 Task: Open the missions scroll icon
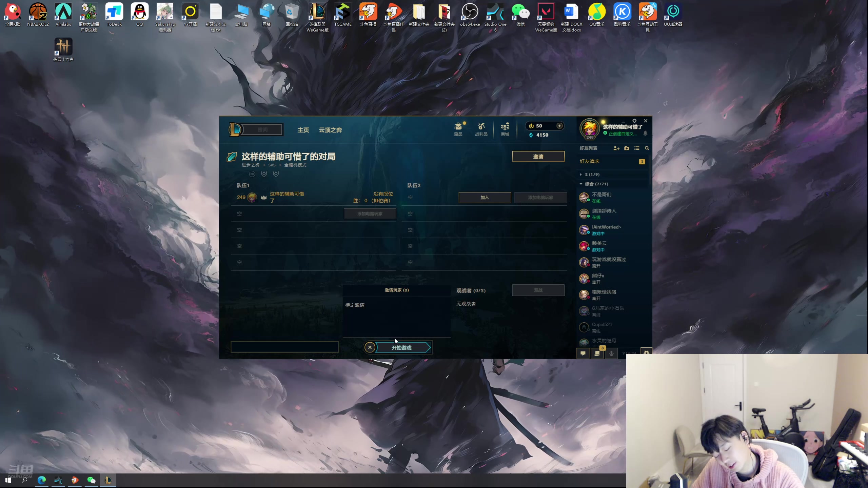597,353
